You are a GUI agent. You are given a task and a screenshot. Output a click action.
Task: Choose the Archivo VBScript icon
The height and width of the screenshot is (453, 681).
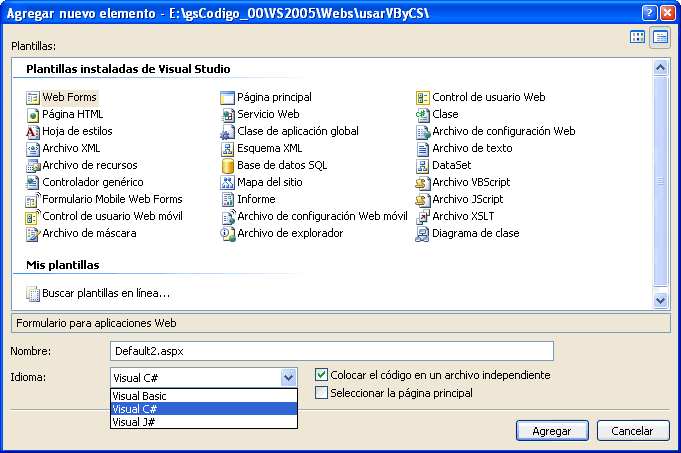click(x=423, y=182)
